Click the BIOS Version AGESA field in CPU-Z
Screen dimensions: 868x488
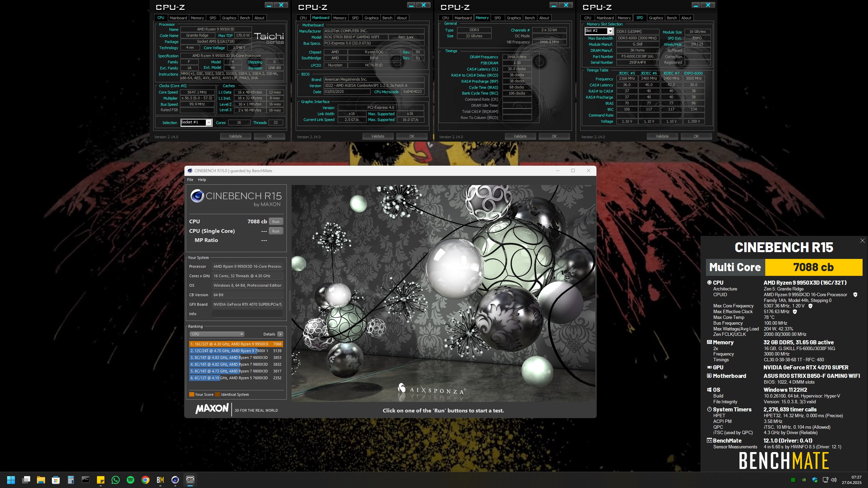(374, 85)
